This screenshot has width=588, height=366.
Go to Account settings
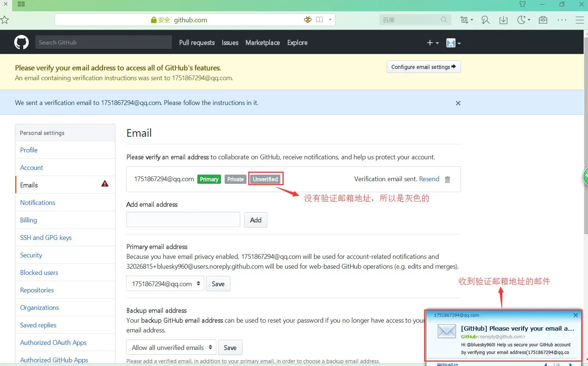[65, 168]
